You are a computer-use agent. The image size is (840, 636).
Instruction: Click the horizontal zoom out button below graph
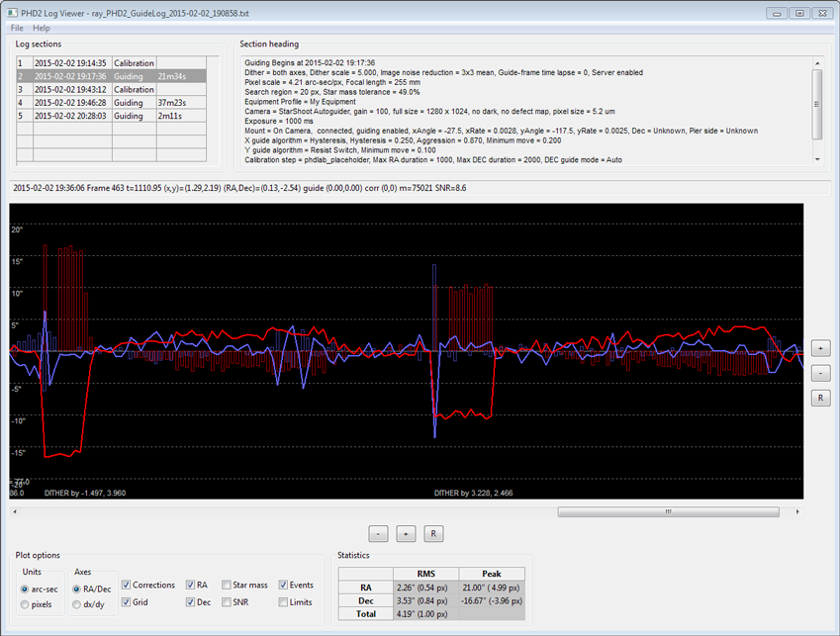coord(378,533)
